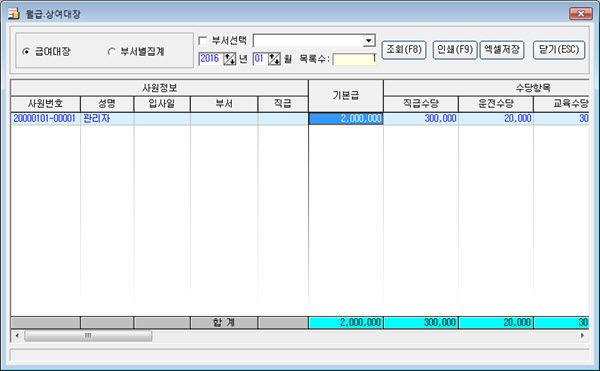
Task: Click the 엑셀저장 export button
Action: (x=502, y=50)
